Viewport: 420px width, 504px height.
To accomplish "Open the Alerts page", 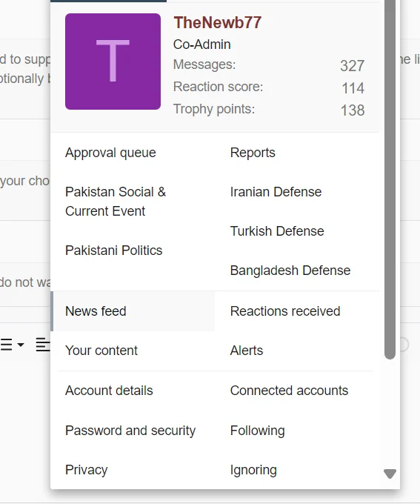I will (247, 351).
